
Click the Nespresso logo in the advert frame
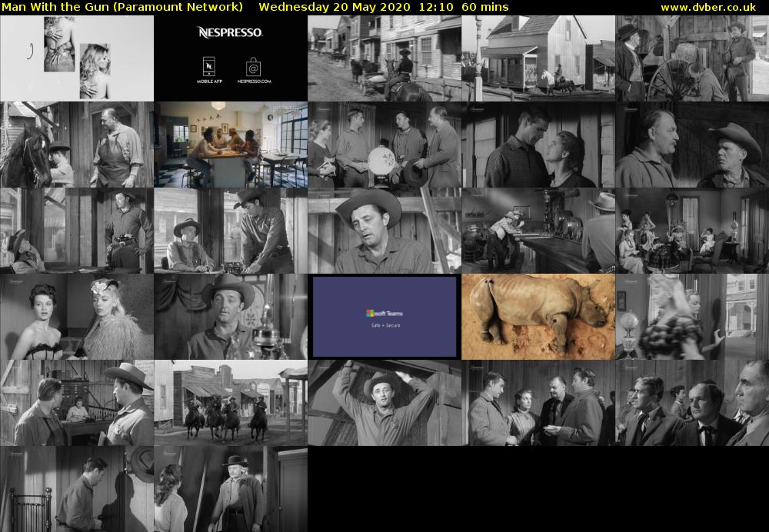(230, 32)
